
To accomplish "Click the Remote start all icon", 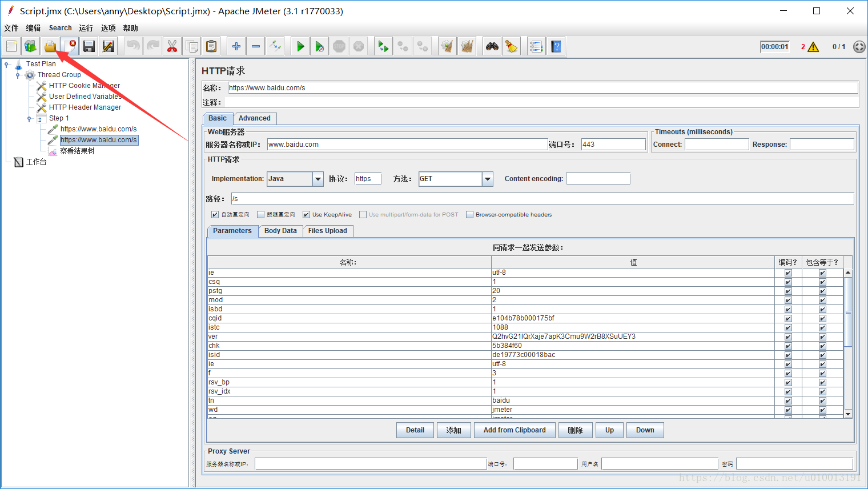I will (383, 46).
